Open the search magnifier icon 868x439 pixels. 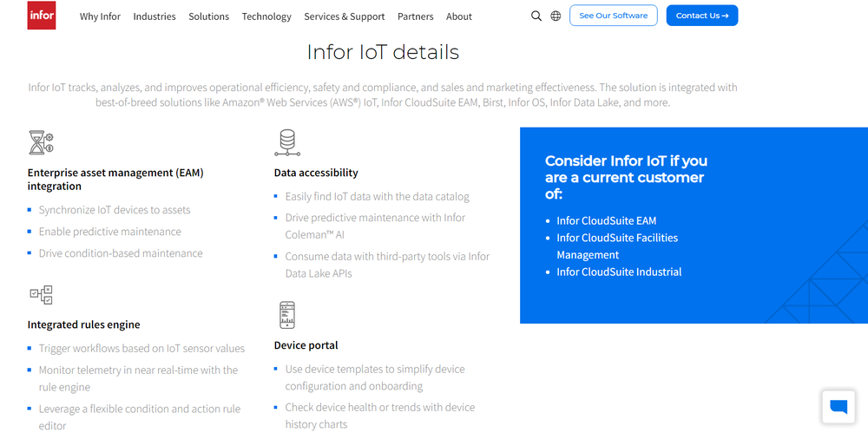(x=536, y=16)
